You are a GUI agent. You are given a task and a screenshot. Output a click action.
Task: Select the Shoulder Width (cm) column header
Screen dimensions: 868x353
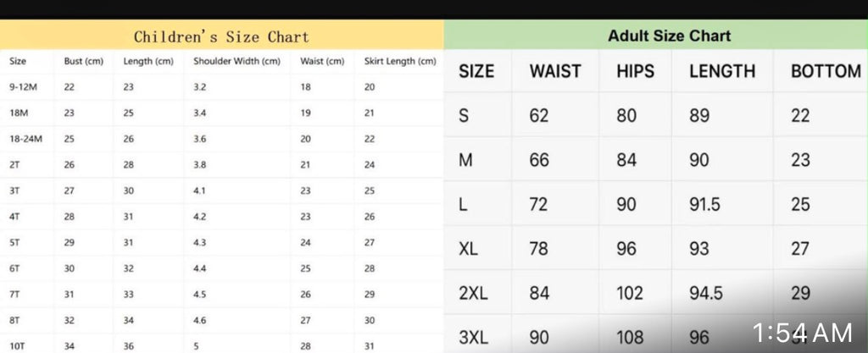coord(236,61)
